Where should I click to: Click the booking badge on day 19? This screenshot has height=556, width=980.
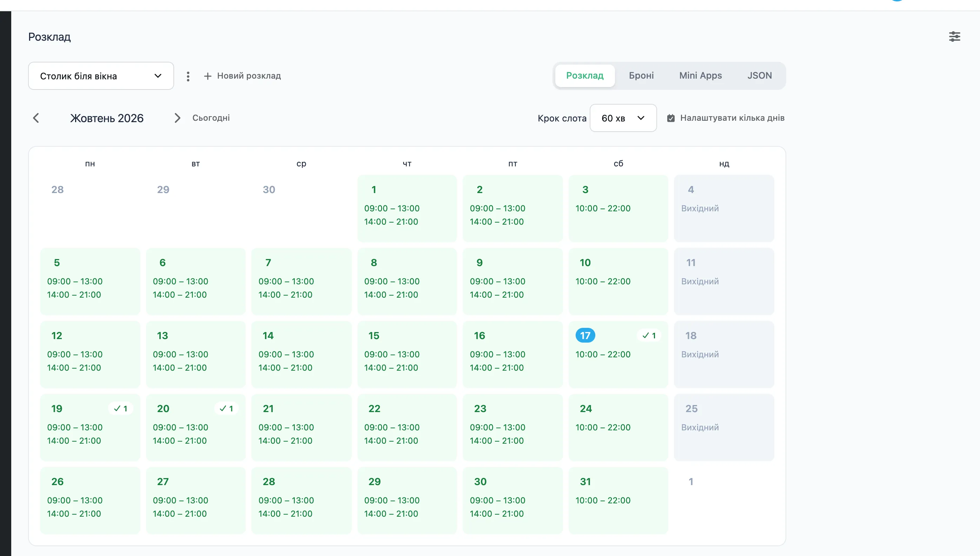[121, 409]
